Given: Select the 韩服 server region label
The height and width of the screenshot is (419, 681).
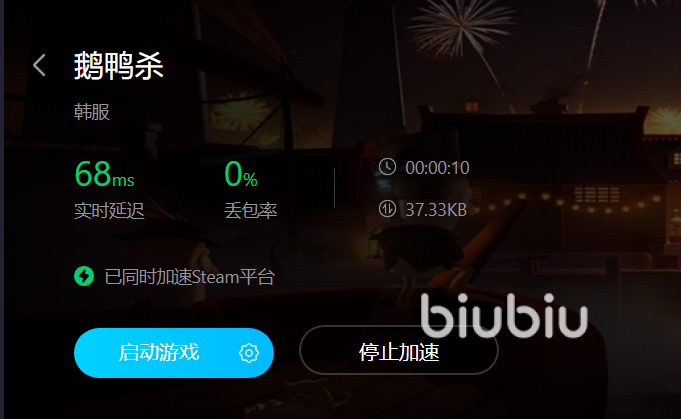Looking at the screenshot, I should [x=92, y=112].
